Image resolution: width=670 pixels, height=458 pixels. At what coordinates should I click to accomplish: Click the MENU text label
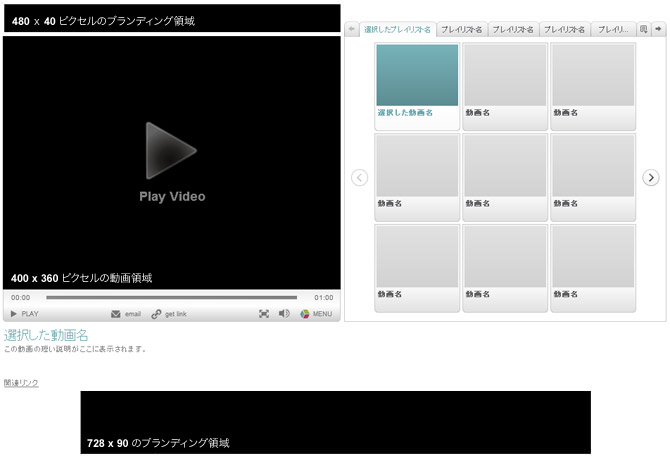pos(322,314)
